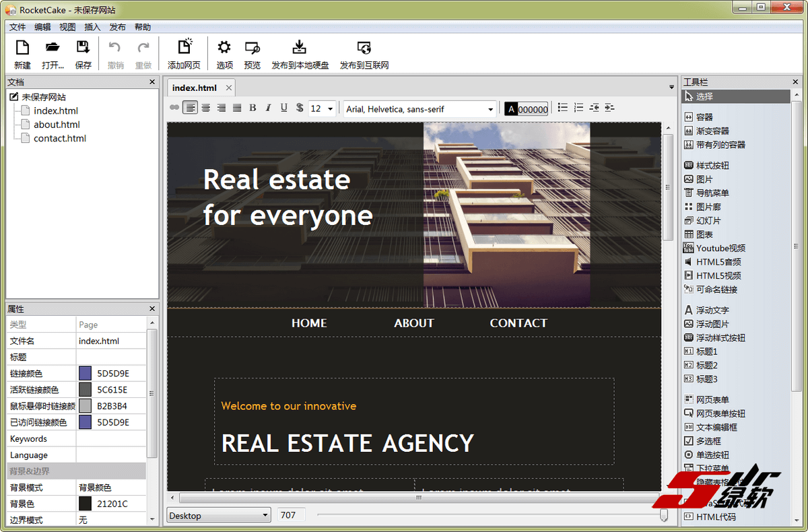Open the Insert (插入) menu

point(92,27)
